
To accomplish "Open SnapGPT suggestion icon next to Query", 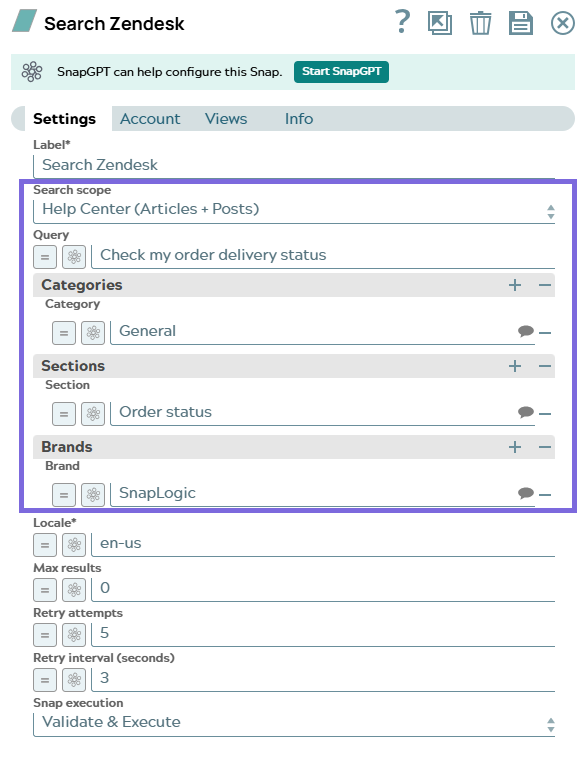I will point(74,256).
